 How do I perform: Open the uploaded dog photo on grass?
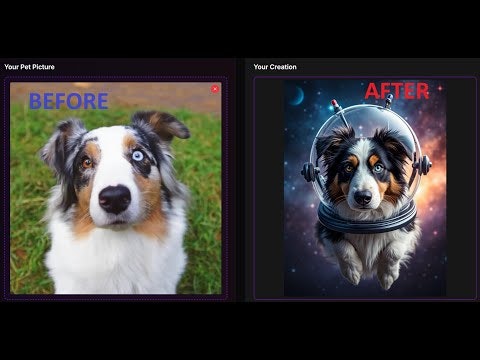pyautogui.click(x=116, y=188)
